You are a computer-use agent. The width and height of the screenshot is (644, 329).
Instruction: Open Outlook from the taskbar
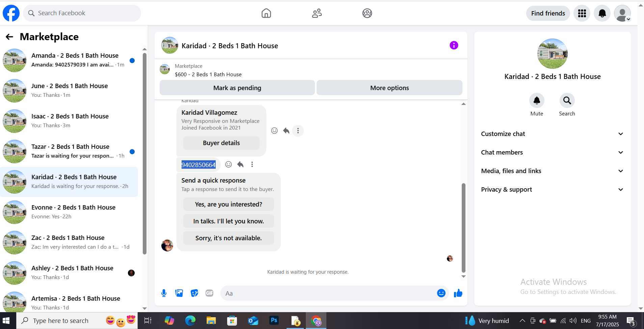pos(253,321)
